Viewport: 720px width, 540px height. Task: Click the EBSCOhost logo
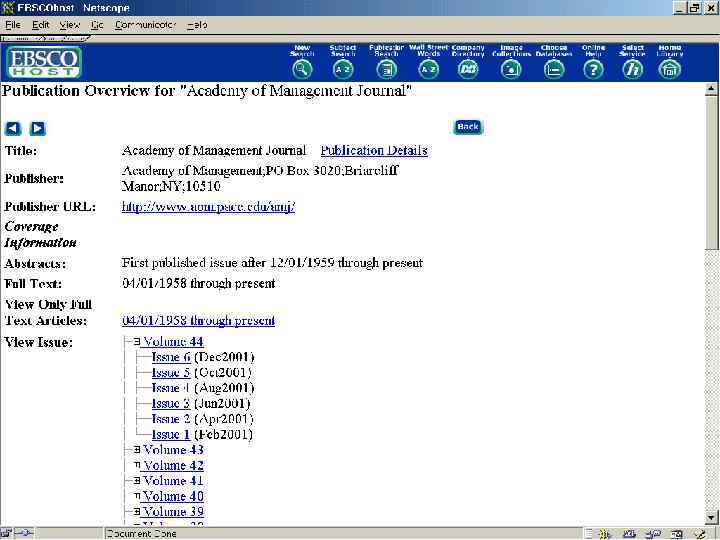44,62
